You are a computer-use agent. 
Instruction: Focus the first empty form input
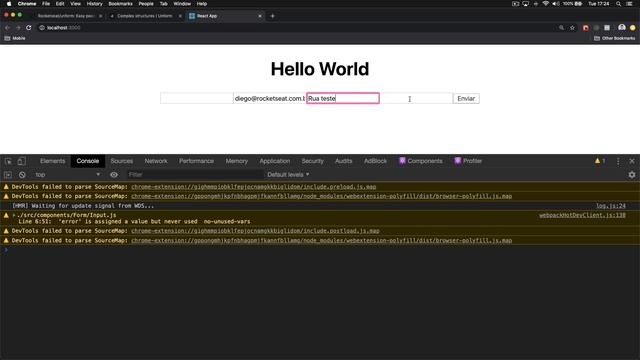[x=197, y=98]
